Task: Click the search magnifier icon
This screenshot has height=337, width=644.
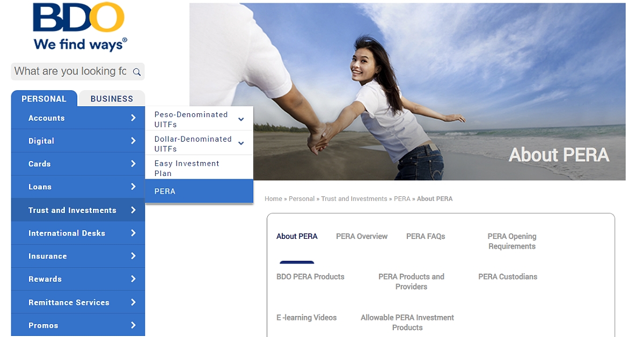Action: point(137,71)
